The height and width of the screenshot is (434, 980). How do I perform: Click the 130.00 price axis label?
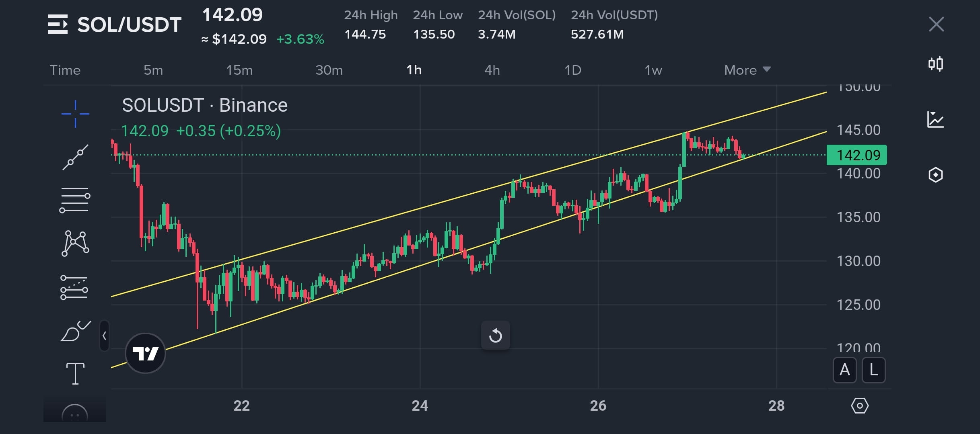[859, 261]
